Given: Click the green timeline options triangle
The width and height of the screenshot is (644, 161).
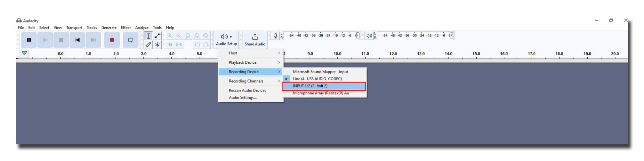Looking at the screenshot, I should [24, 53].
